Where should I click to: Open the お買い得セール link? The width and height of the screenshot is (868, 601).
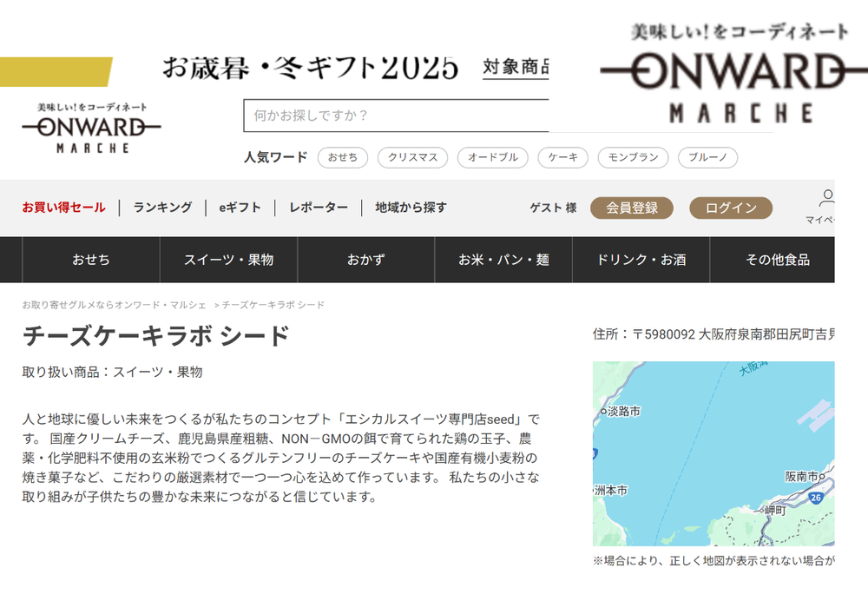coord(63,208)
